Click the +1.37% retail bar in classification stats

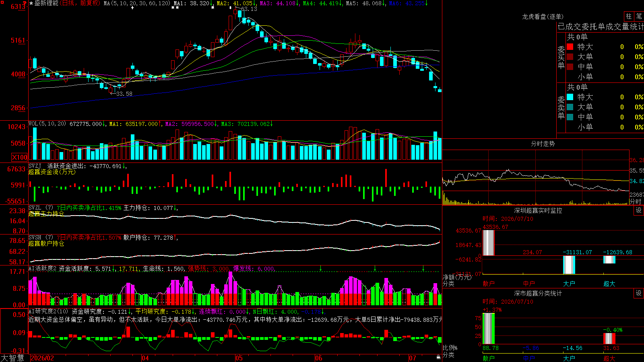pos(489,329)
